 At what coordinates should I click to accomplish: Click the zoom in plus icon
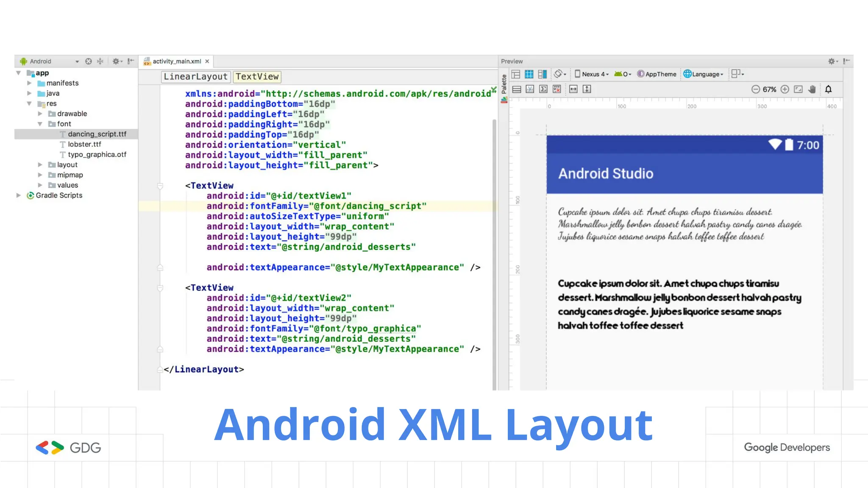click(785, 89)
